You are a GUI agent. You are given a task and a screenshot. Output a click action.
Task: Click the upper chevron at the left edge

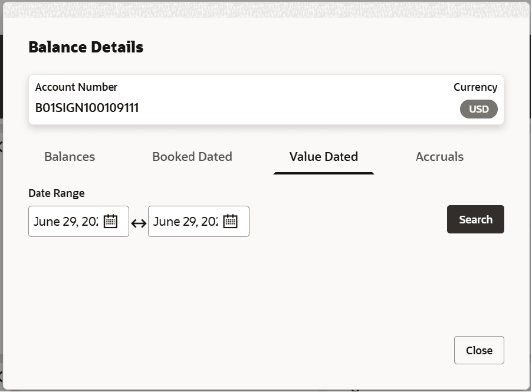coord(1,147)
